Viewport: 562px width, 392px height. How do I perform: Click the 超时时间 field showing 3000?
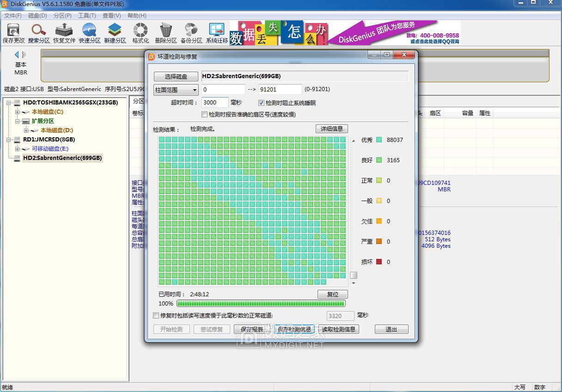[215, 103]
